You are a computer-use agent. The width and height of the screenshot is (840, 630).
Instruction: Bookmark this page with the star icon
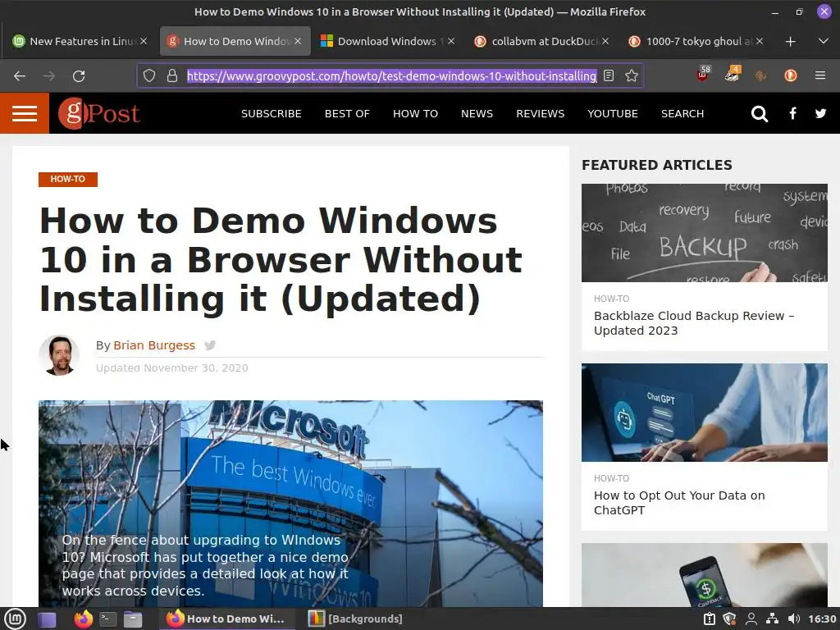pos(632,76)
